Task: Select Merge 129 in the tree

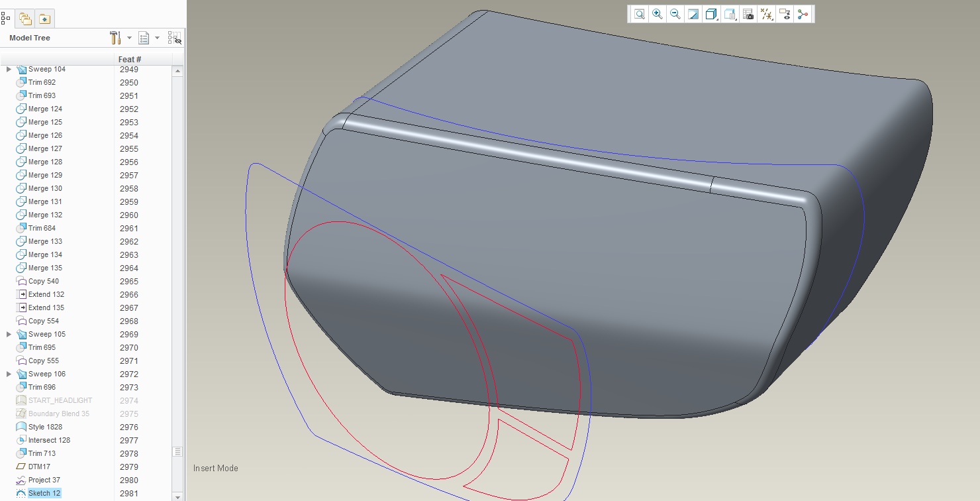Action: click(x=45, y=175)
